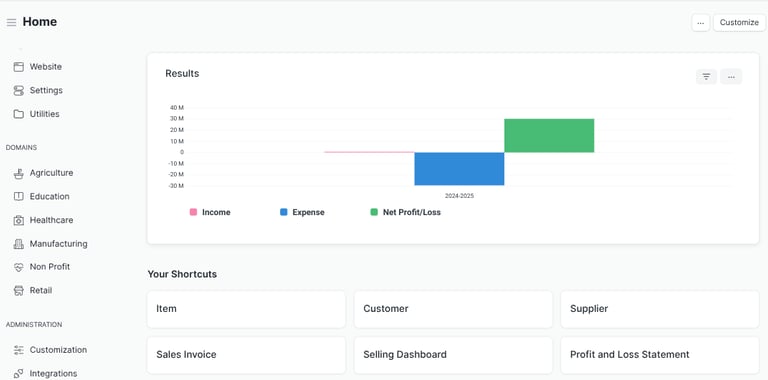Select the Healthcare domain icon
The height and width of the screenshot is (380, 768).
point(19,220)
